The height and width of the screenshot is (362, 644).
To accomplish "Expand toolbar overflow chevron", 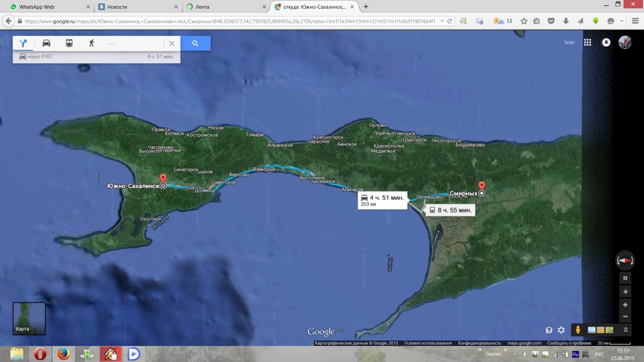I will 622,21.
